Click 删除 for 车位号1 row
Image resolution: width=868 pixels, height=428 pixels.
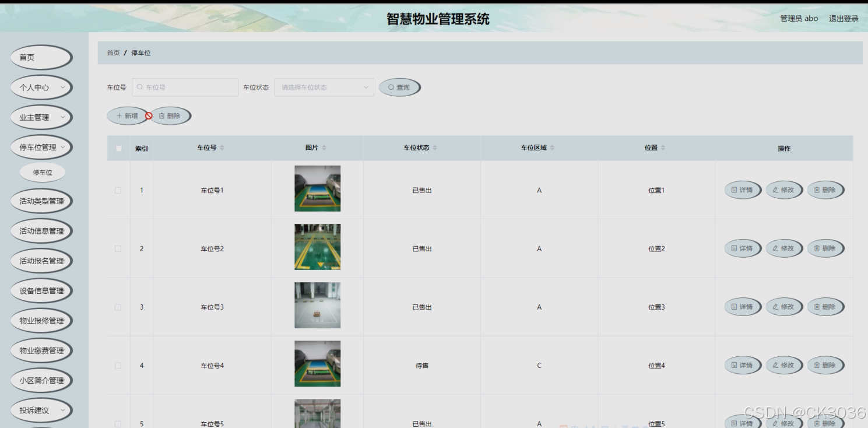tap(825, 190)
